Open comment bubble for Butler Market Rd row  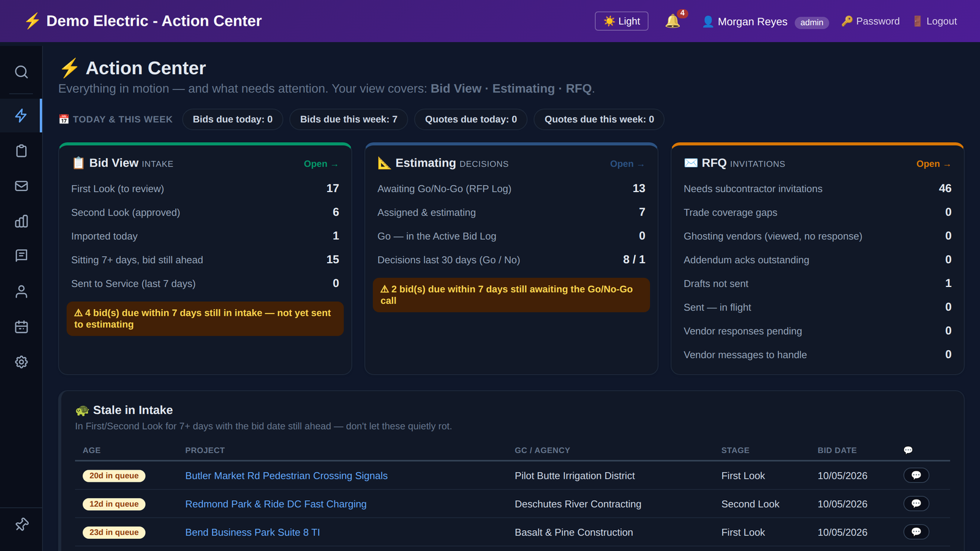(x=916, y=476)
